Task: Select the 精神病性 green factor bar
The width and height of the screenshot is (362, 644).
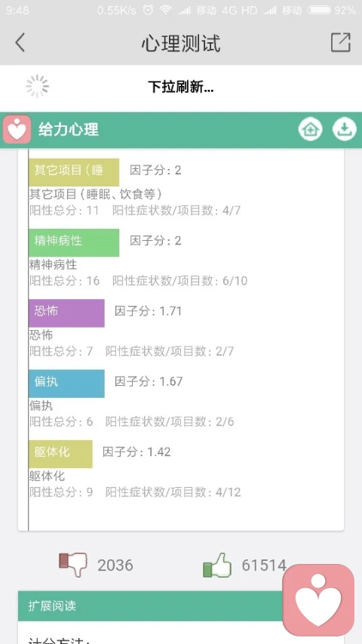Action: pyautogui.click(x=74, y=243)
